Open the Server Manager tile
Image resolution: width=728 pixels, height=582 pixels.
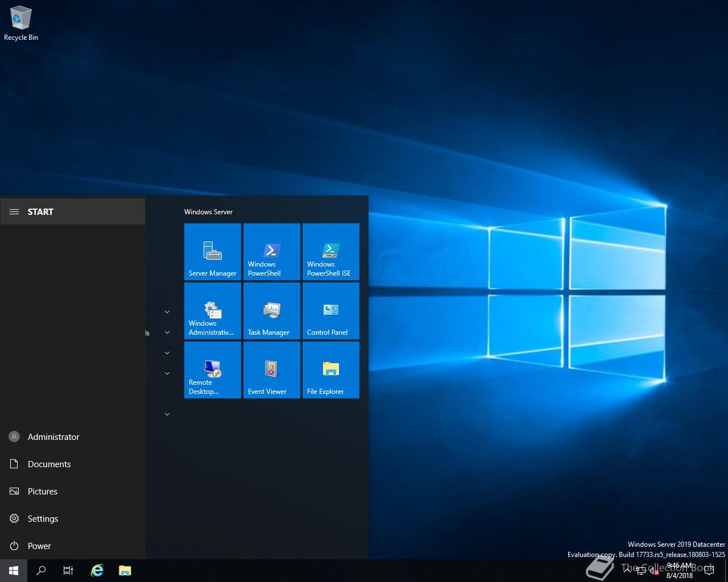pyautogui.click(x=213, y=252)
